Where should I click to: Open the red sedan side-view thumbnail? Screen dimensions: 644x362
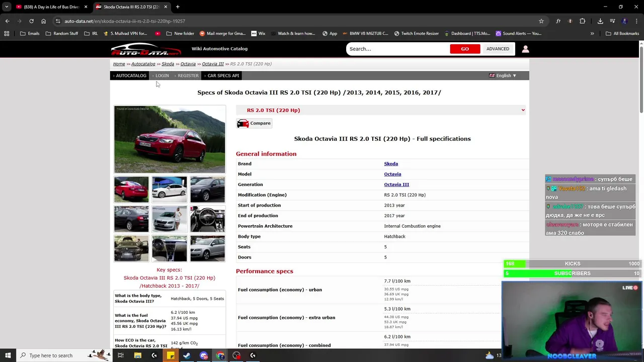(131, 189)
